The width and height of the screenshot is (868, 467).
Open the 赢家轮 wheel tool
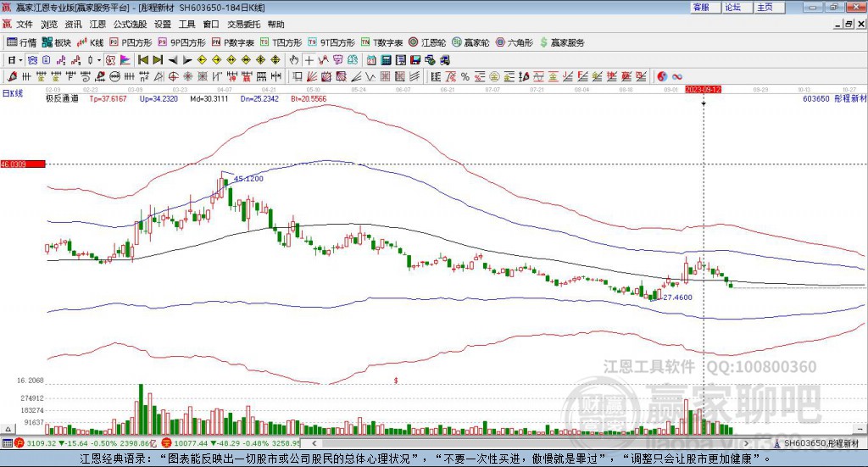pyautogui.click(x=470, y=42)
